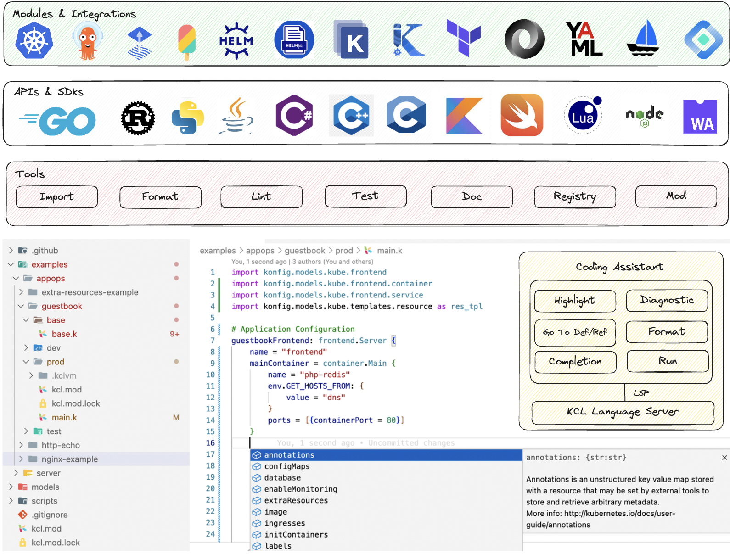
Task: Click the Run box
Action: pos(668,361)
